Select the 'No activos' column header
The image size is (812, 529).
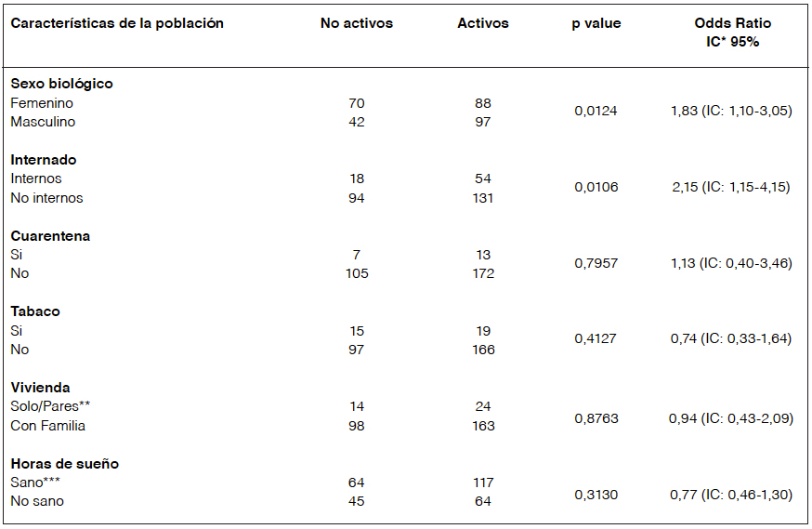tap(357, 23)
